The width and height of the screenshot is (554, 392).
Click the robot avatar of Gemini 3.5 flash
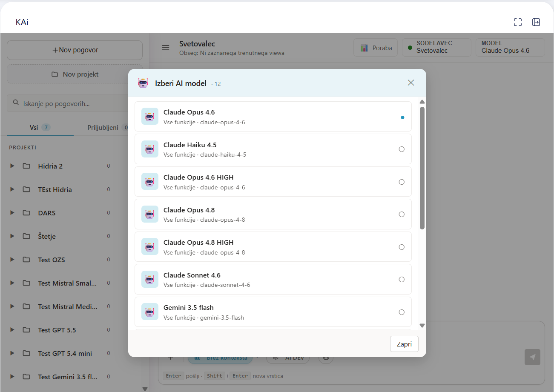click(x=149, y=312)
